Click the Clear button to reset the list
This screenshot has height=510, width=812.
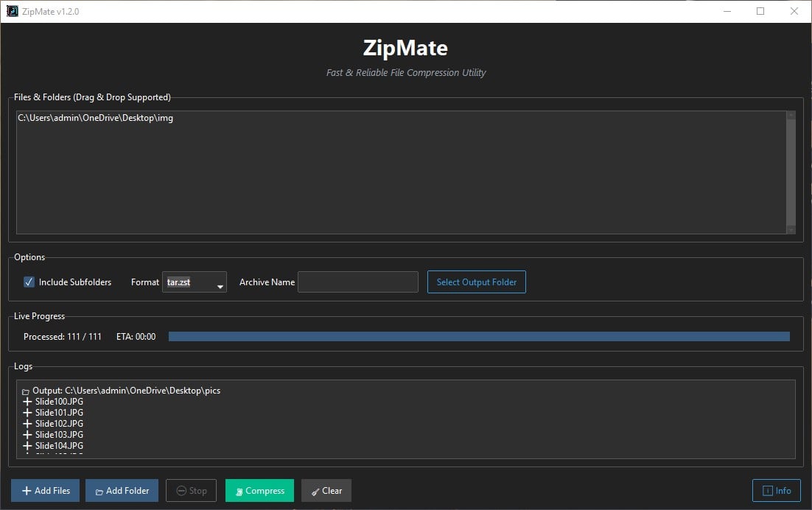tap(326, 490)
